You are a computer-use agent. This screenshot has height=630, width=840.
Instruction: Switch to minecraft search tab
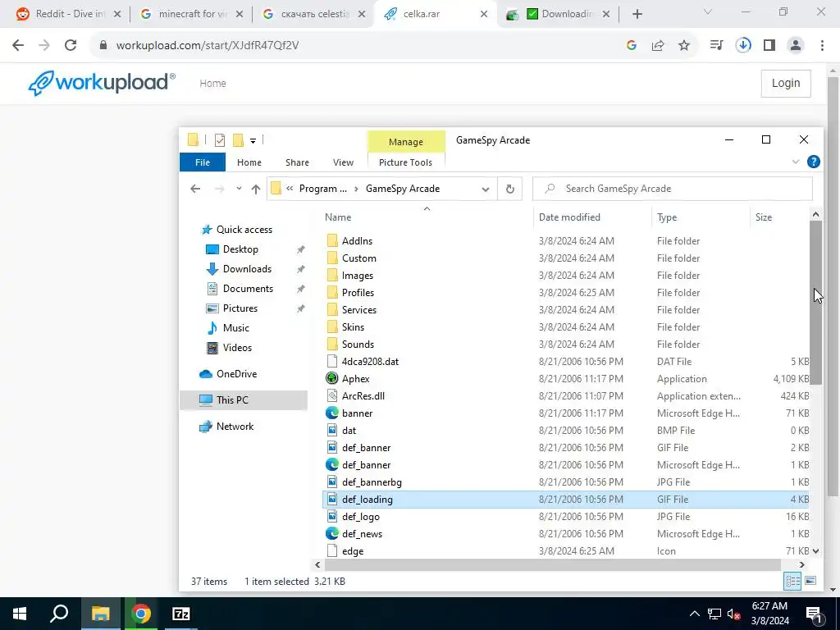click(193, 14)
